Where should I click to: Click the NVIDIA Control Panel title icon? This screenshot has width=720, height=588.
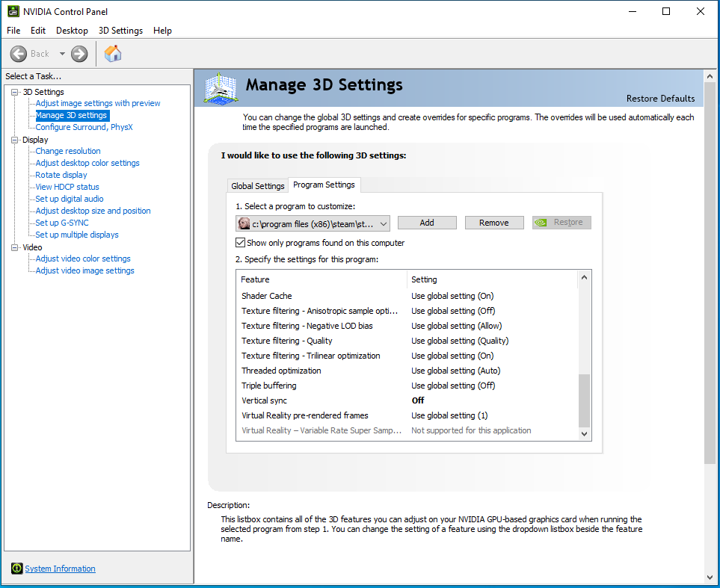13,11
